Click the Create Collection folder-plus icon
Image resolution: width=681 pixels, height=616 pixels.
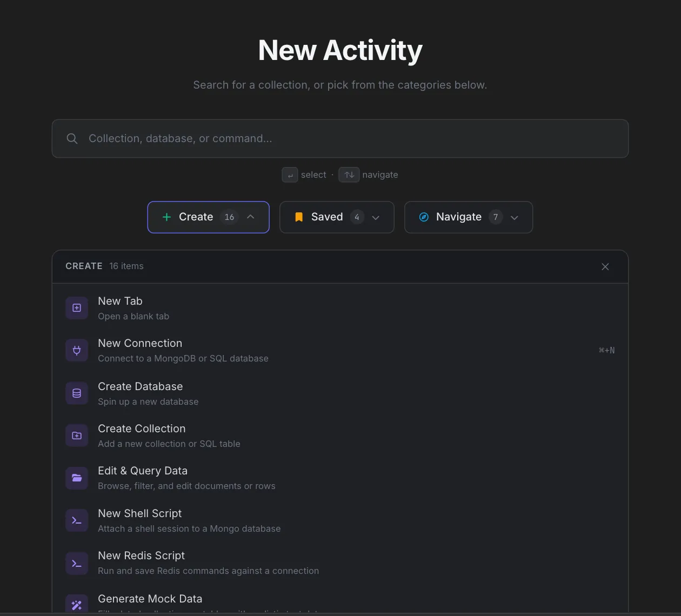pyautogui.click(x=77, y=436)
